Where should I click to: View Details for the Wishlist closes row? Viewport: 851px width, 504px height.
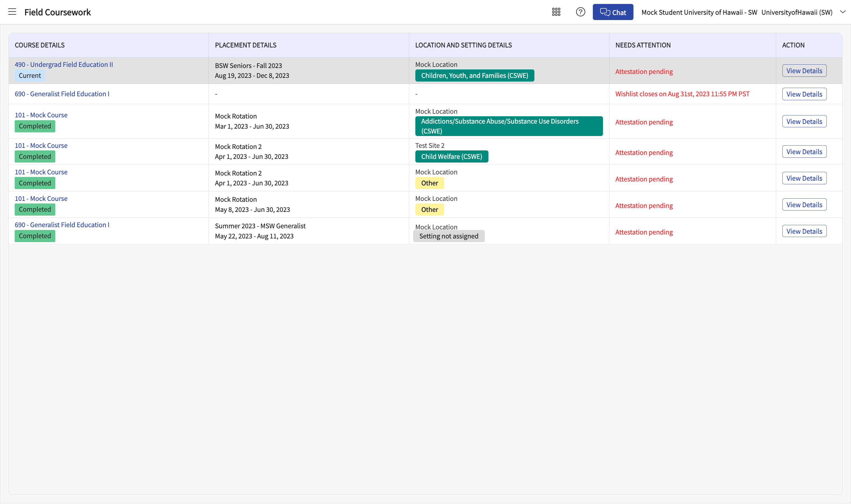point(804,94)
